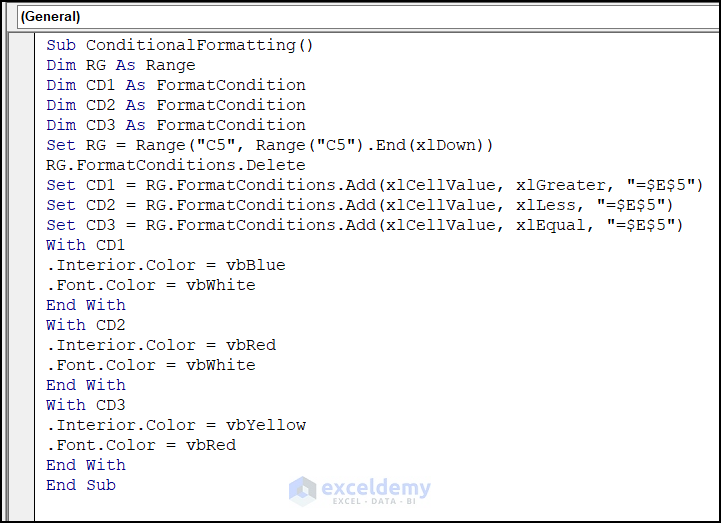Click the .Font.Color = vbRed line
Viewport: 721px width, 523px height.
point(141,445)
